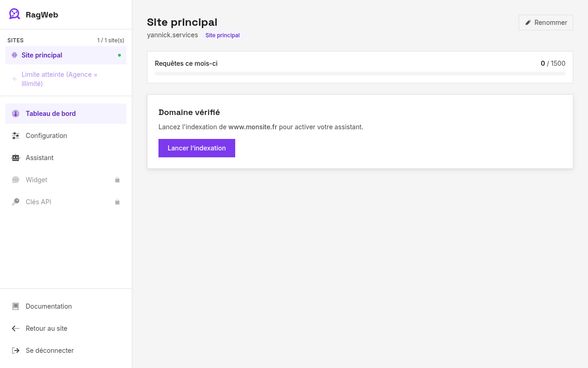This screenshot has height=368, width=588.
Task: Click the Documentation page icon
Action: pos(16,306)
